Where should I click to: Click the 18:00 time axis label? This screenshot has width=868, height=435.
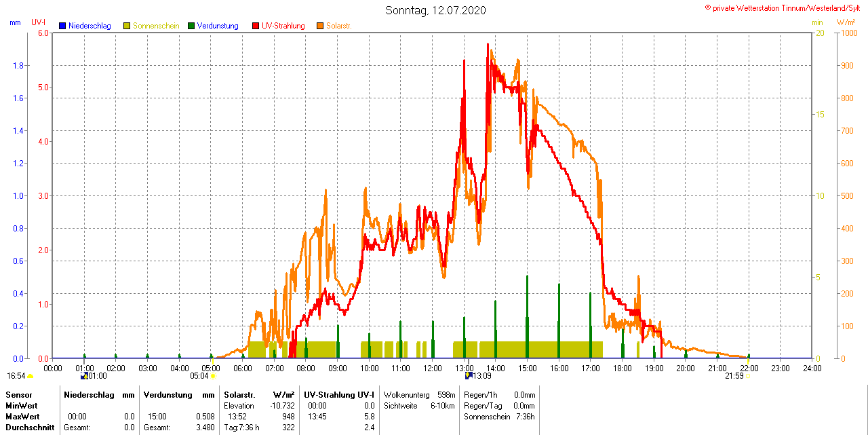point(622,368)
